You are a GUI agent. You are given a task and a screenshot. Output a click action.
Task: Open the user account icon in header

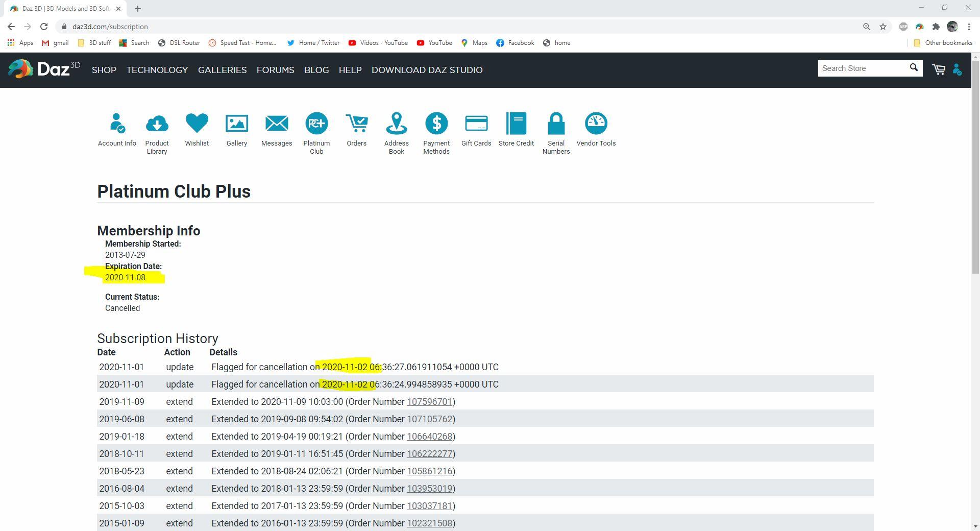pos(958,69)
